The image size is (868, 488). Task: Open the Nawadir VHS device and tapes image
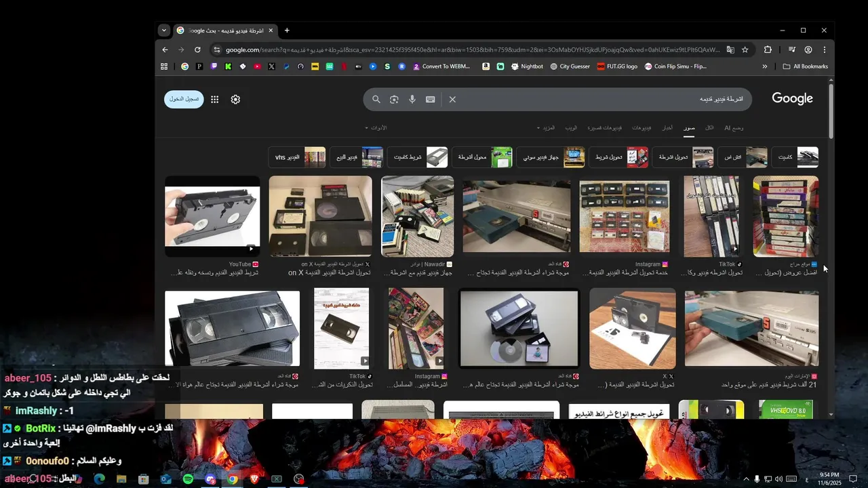pyautogui.click(x=418, y=217)
